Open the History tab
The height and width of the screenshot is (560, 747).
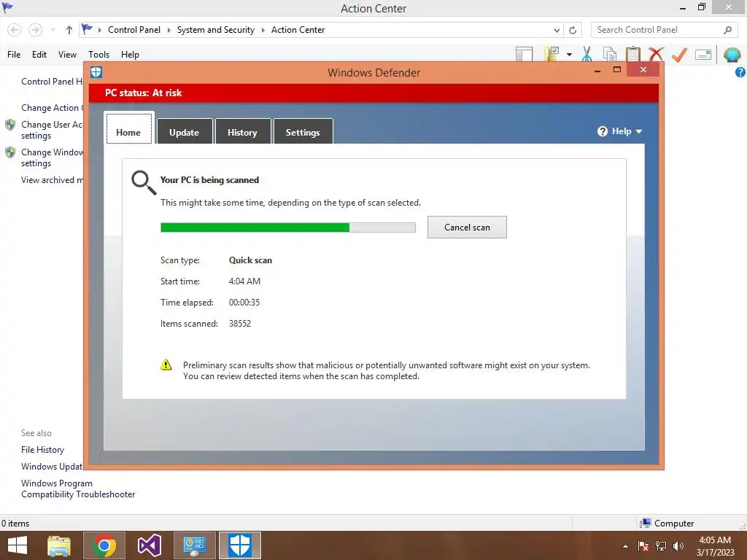242,131
